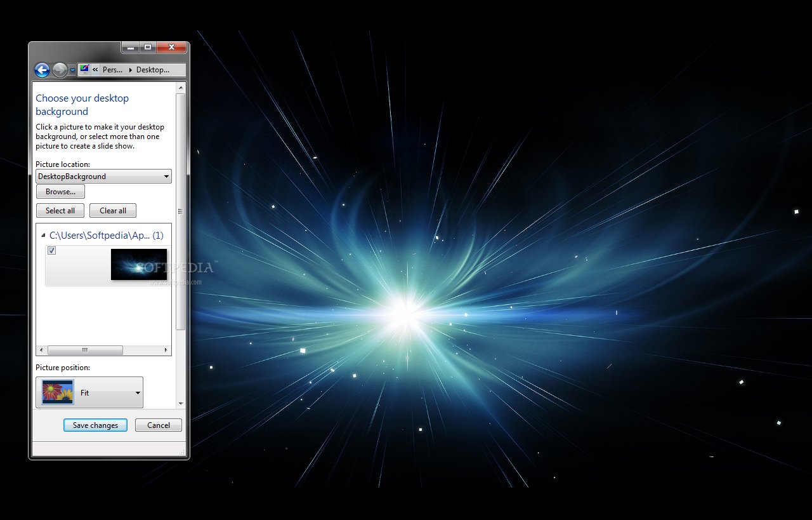Click the Select all button
This screenshot has height=520, width=812.
[x=60, y=211]
